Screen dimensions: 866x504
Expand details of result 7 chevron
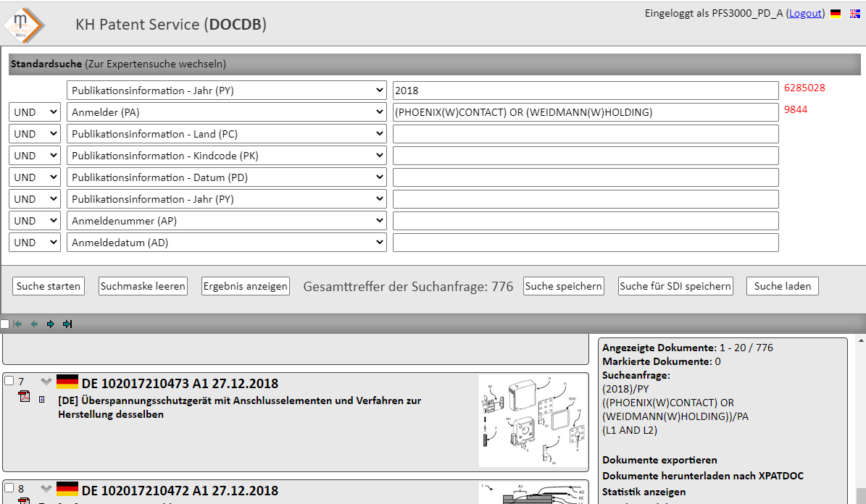pyautogui.click(x=46, y=381)
